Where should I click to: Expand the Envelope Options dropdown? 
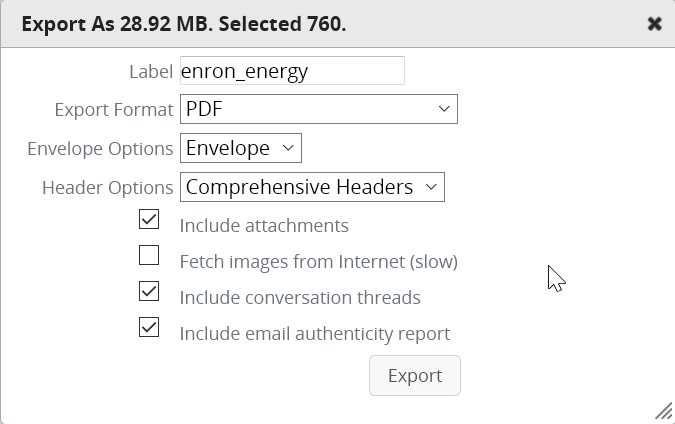tap(240, 148)
